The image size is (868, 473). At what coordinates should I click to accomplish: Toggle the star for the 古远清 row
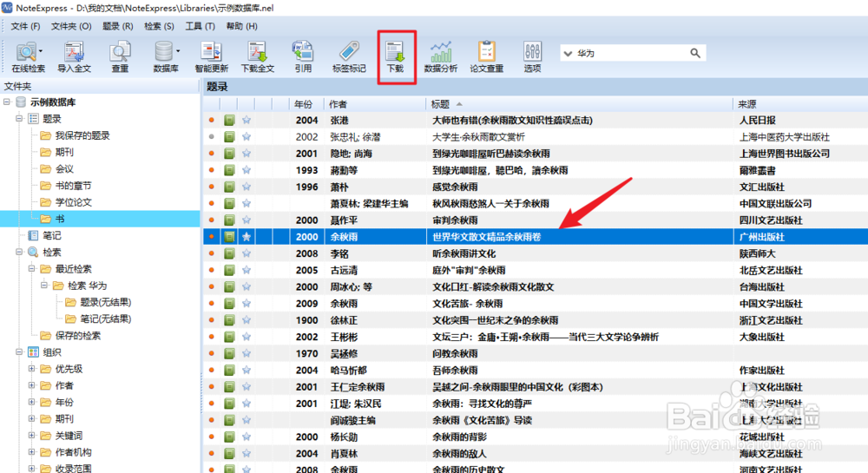coord(247,270)
